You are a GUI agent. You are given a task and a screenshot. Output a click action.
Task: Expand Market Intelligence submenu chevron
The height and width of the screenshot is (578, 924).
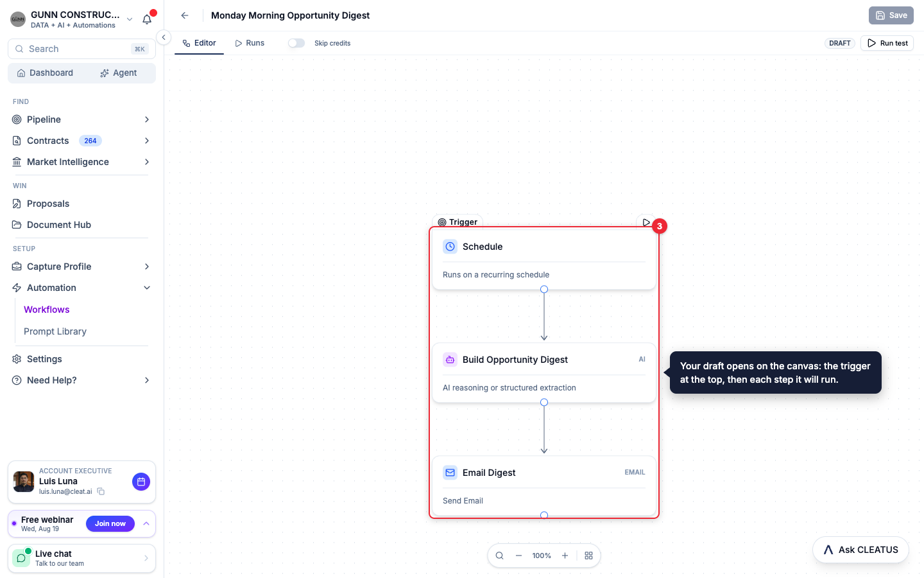[x=147, y=162]
